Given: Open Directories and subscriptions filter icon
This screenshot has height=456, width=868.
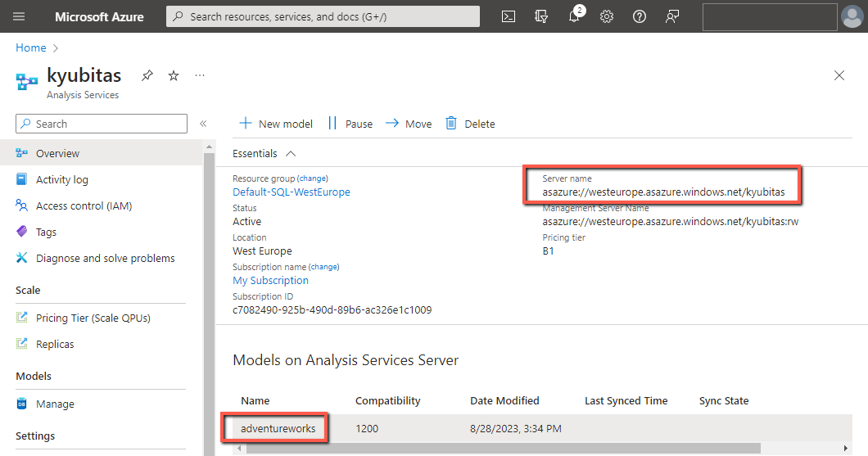Looking at the screenshot, I should click(x=540, y=16).
